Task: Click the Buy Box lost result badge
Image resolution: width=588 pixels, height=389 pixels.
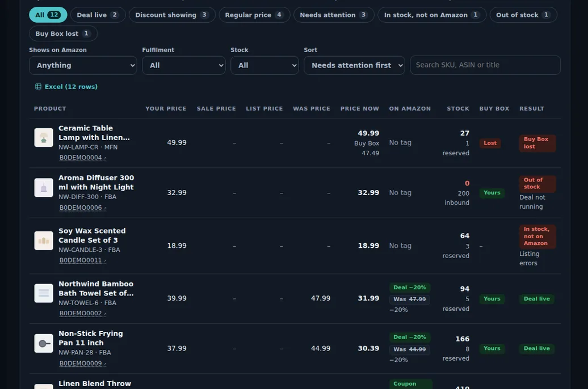Action: click(x=537, y=143)
